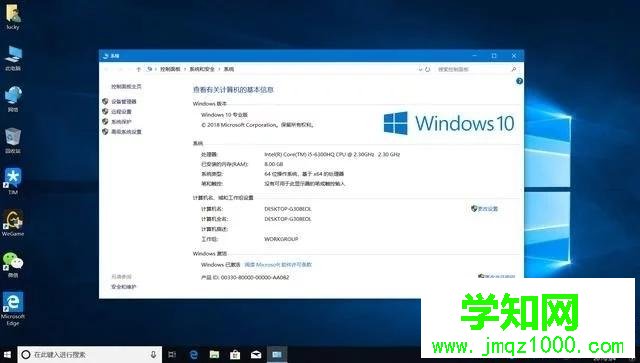Open Task View from the taskbar
This screenshot has width=640, height=363.
pos(172,354)
